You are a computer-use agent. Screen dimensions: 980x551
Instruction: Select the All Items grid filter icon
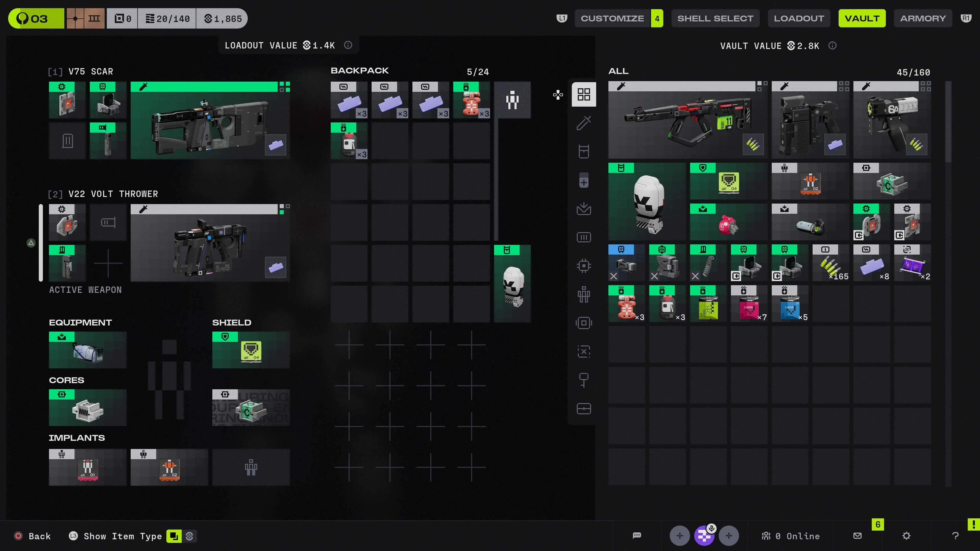click(584, 94)
